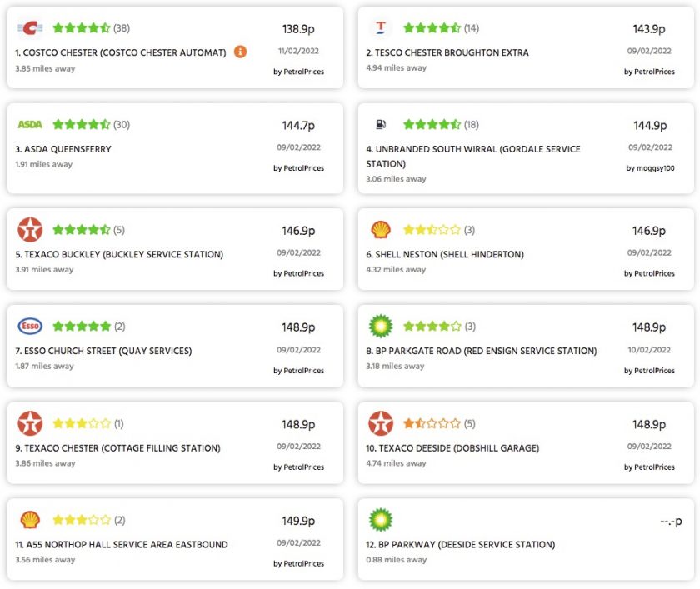
Task: Click the Tesco logo icon
Action: pos(380,27)
